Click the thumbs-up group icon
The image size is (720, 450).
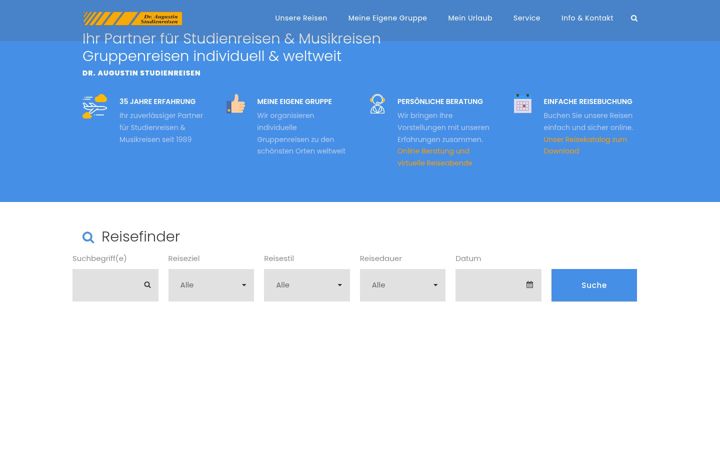click(x=236, y=104)
